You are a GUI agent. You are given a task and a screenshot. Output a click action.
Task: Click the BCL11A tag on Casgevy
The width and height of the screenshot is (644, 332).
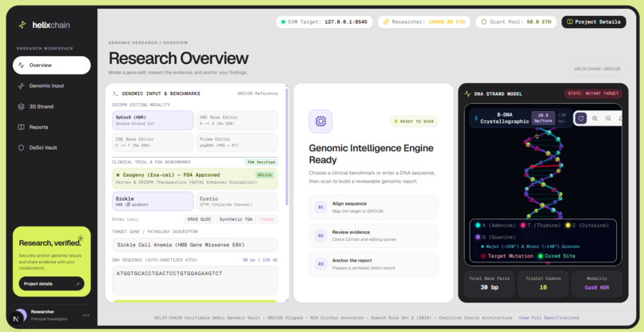coord(265,175)
